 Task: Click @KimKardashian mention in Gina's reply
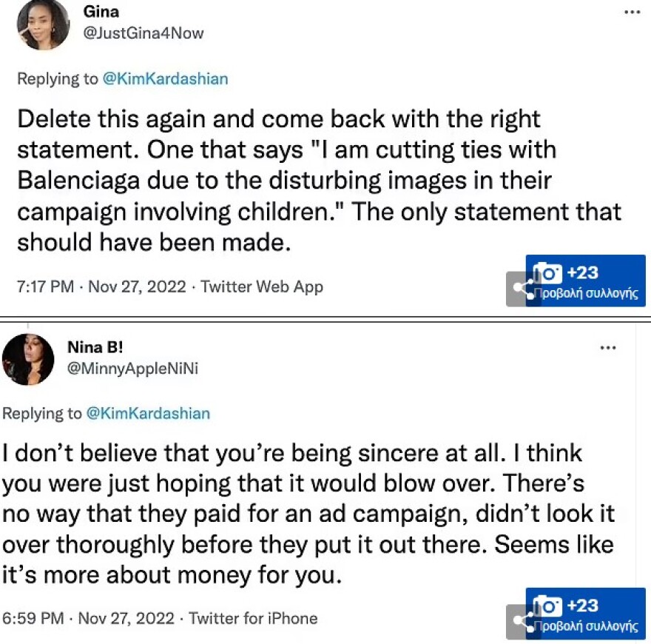point(165,79)
